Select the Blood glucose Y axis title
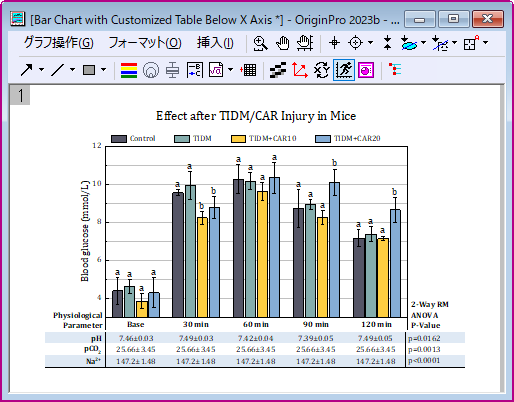Image resolution: width=514 pixels, height=402 pixels. pos(85,231)
